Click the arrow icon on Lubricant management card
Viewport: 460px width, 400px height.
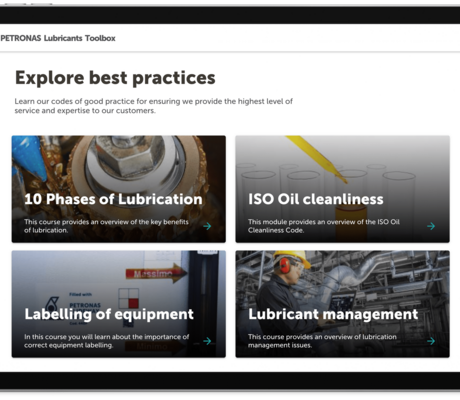(x=431, y=341)
